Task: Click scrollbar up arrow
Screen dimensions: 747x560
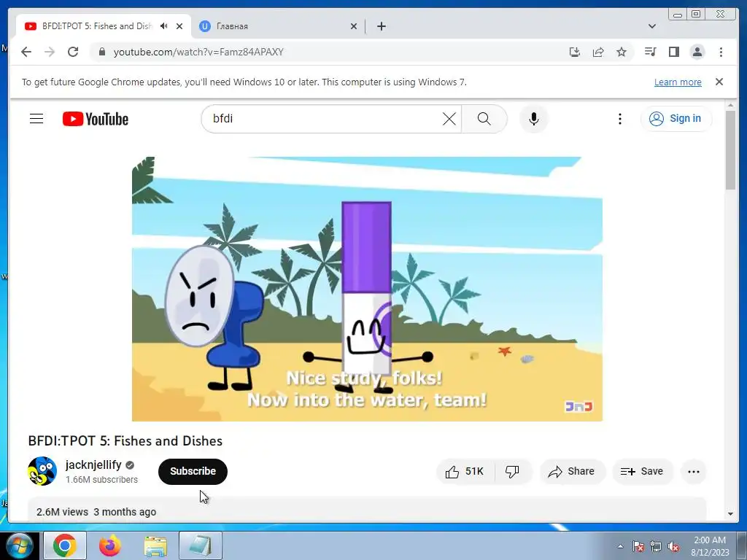Action: click(x=731, y=105)
